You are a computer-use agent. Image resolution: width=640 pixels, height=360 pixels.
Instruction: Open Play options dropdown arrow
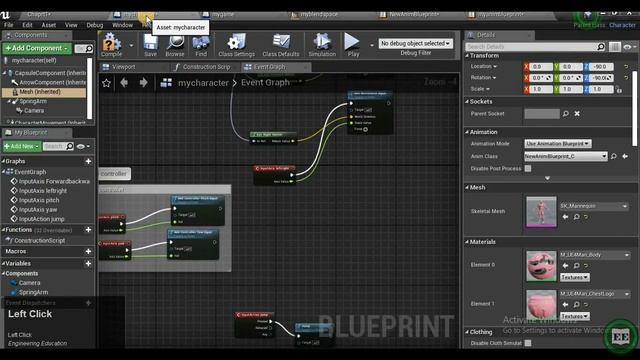click(x=371, y=45)
